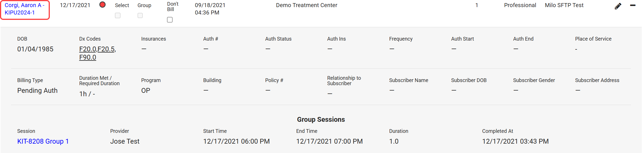Click the F20.0 diagnosis code

coord(88,49)
